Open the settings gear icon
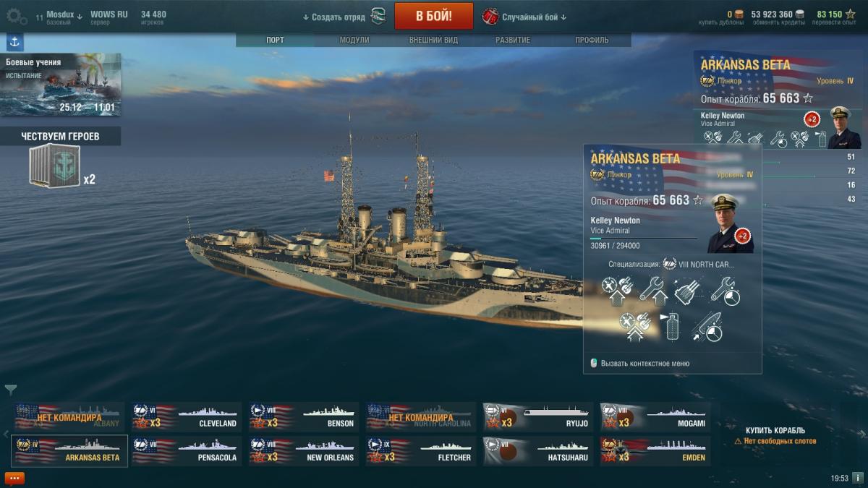The height and width of the screenshot is (488, 868). tap(21, 17)
